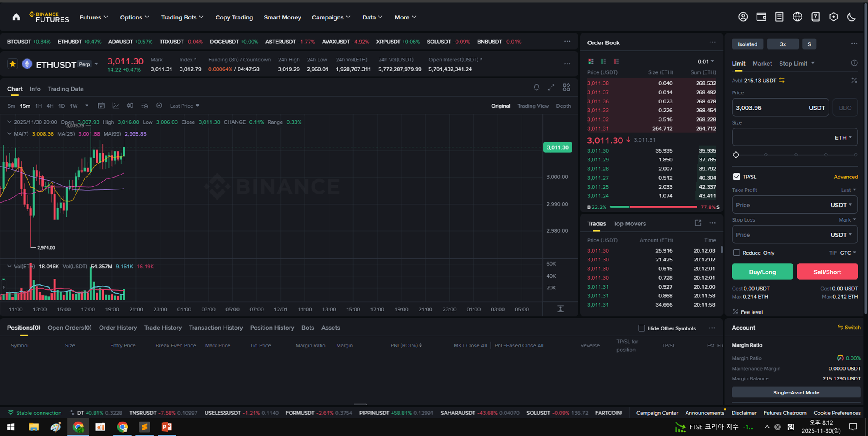The height and width of the screenshot is (436, 868).
Task: Pop out the Trades panel
Action: tap(698, 223)
